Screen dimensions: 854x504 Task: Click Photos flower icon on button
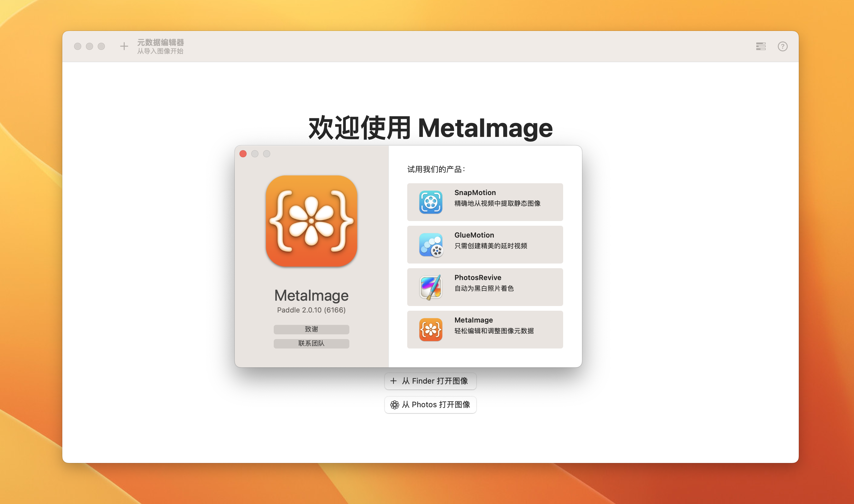[x=394, y=405]
